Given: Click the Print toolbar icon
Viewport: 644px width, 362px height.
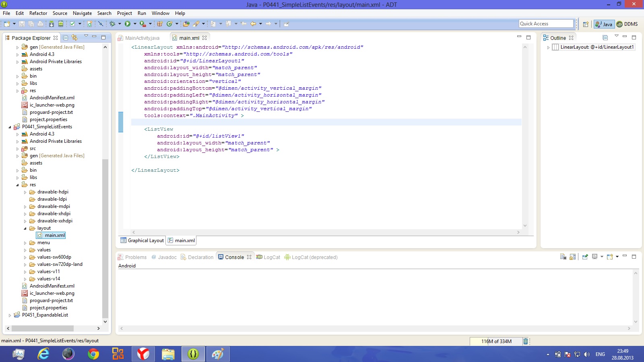Looking at the screenshot, I should point(40,24).
